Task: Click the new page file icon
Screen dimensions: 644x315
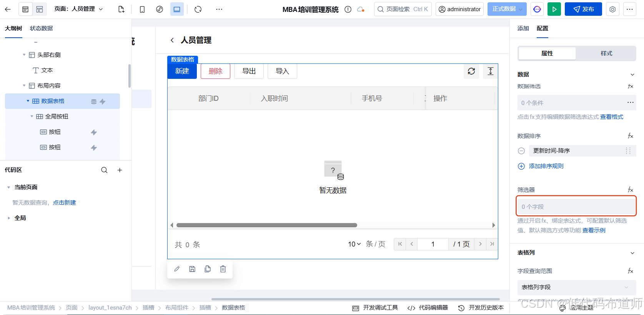Action: tap(121, 9)
